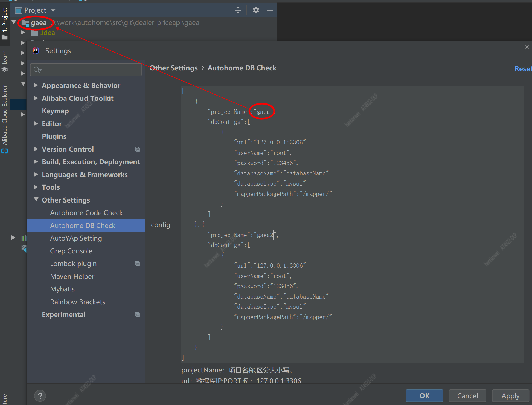
Task: Collapse the Other Settings section
Action: [36, 200]
